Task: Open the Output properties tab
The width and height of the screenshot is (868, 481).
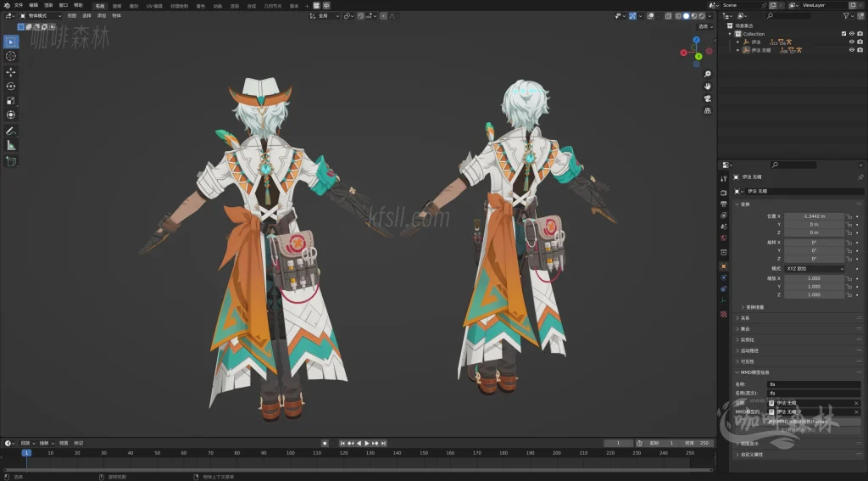Action: point(723,204)
